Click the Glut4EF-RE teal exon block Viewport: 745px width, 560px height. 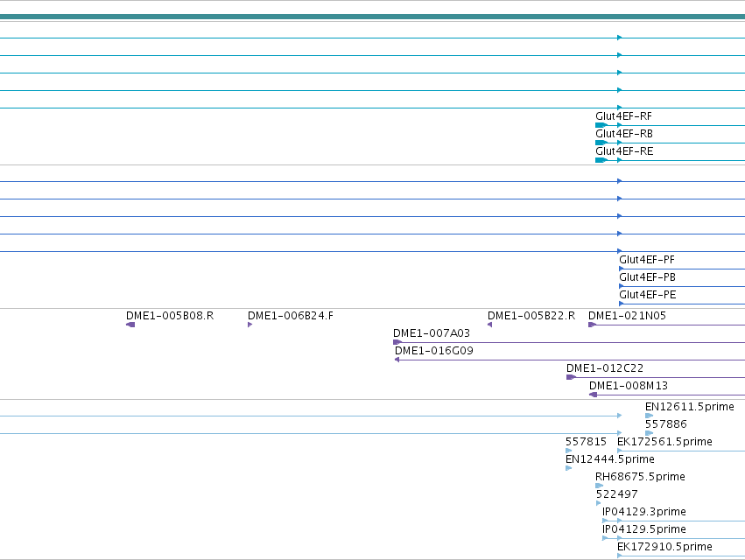tap(601, 160)
